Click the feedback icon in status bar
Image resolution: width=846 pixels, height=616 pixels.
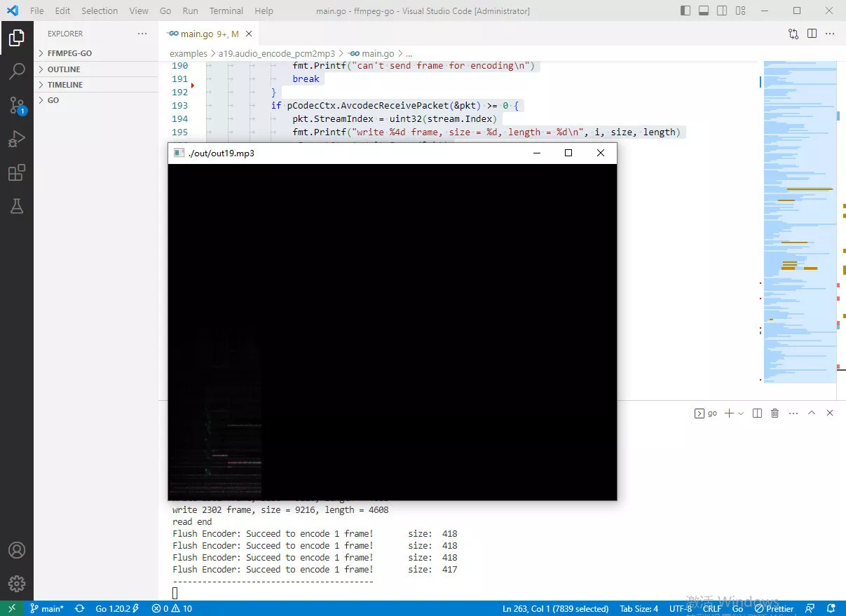tap(810, 608)
